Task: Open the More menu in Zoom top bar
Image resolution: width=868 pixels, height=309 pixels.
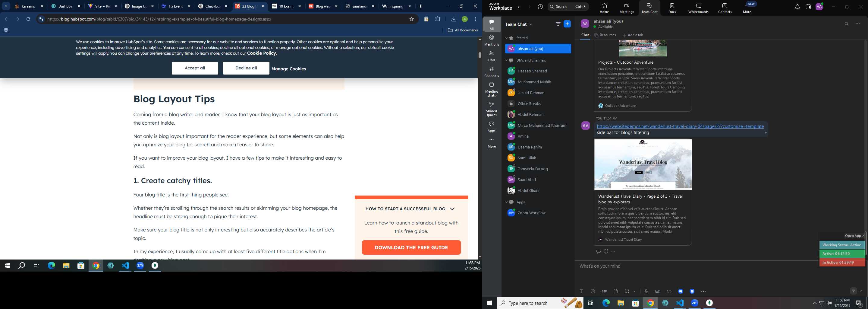Action: pyautogui.click(x=748, y=8)
